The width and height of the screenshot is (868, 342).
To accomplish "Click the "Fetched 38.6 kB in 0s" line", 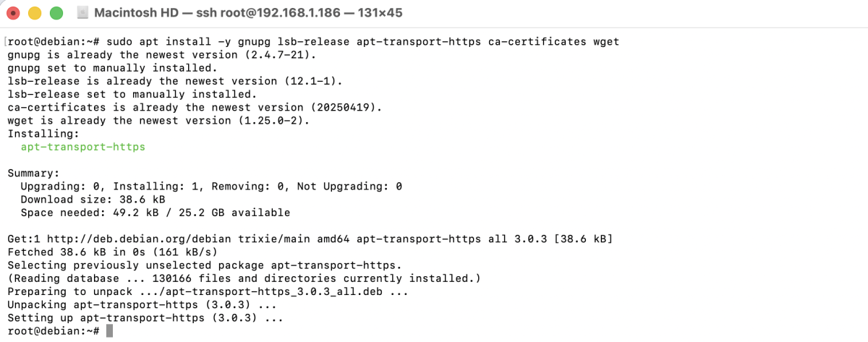I will point(112,252).
